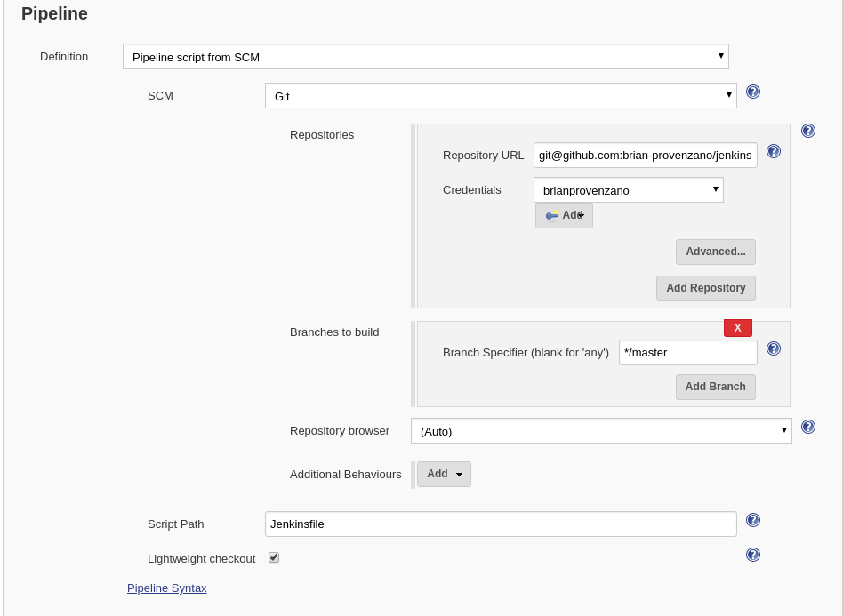The height and width of the screenshot is (616, 843).
Task: Delete the branch with the red X button
Action: [x=738, y=328]
